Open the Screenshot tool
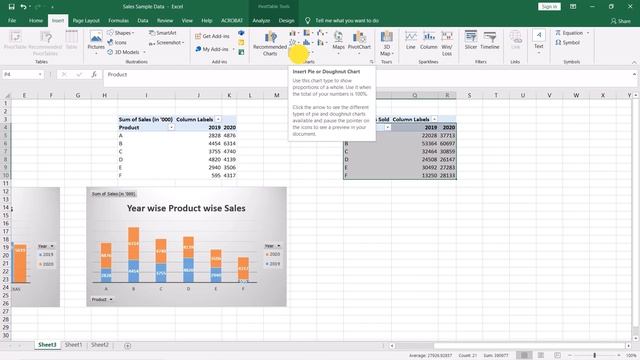The height and width of the screenshot is (360, 640). (166, 42)
